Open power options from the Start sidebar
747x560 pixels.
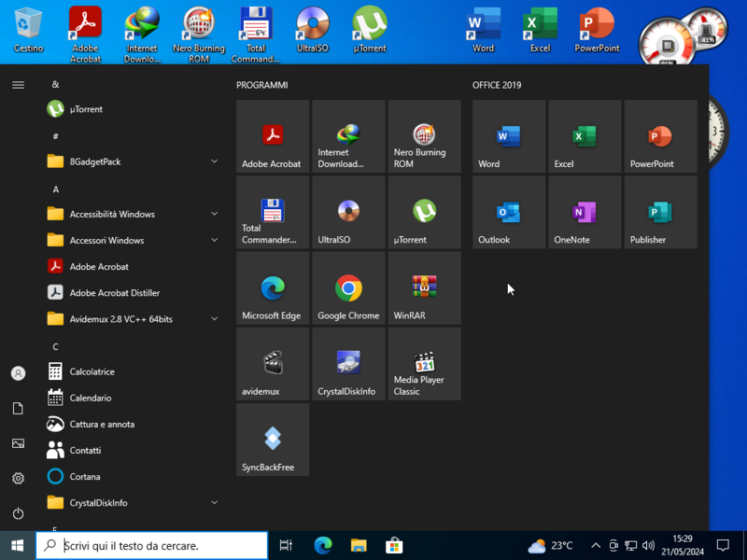point(17,513)
